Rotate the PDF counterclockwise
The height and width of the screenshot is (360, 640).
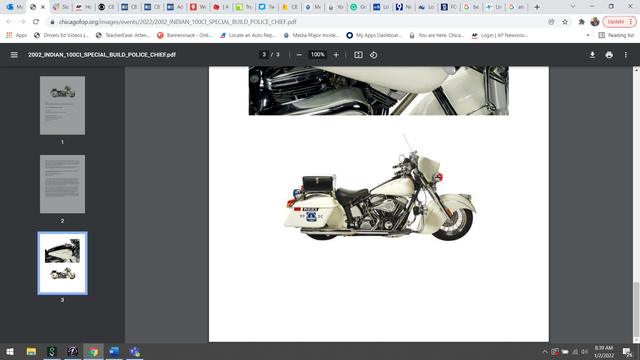[x=373, y=55]
